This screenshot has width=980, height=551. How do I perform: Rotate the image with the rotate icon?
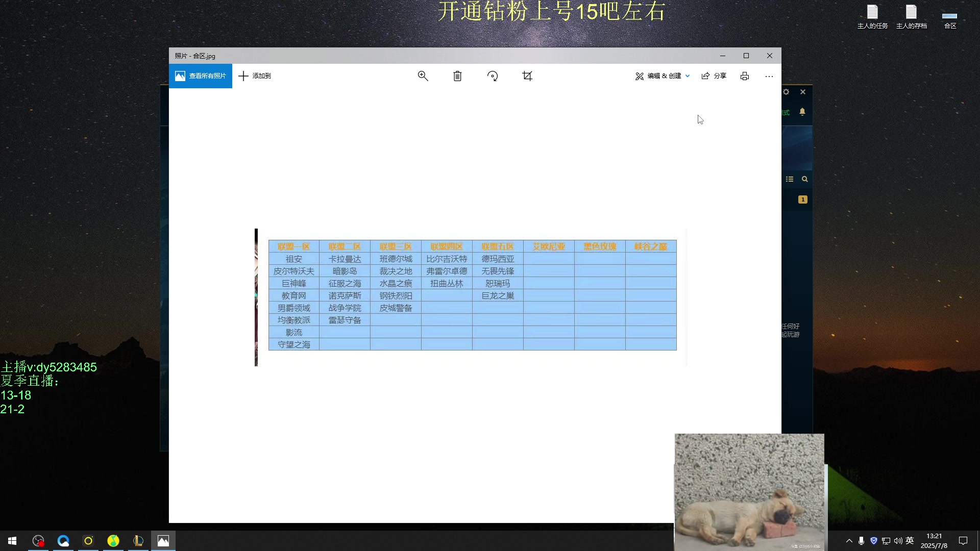tap(493, 76)
